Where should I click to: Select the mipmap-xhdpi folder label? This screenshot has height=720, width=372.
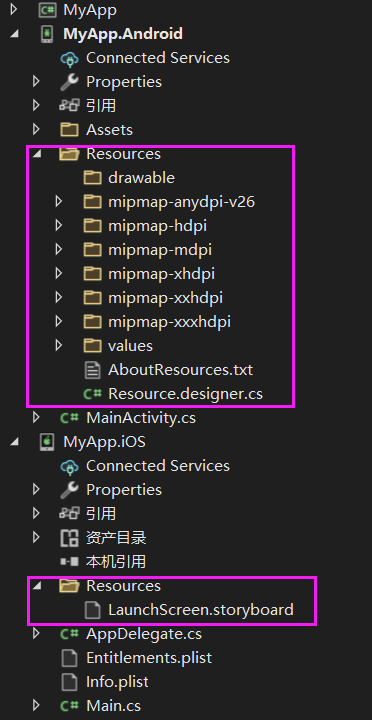(161, 275)
